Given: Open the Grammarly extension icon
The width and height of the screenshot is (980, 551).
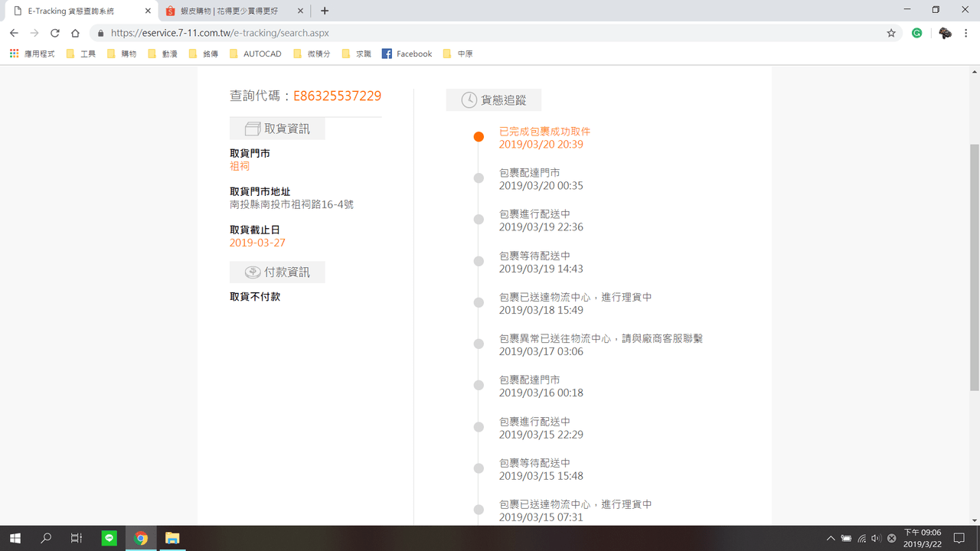Looking at the screenshot, I should coord(916,33).
